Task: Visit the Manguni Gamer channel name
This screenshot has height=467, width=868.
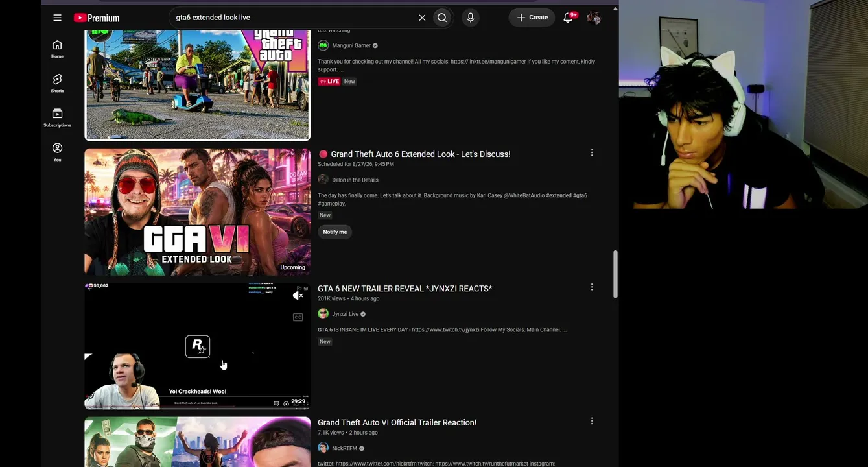Action: pos(351,46)
